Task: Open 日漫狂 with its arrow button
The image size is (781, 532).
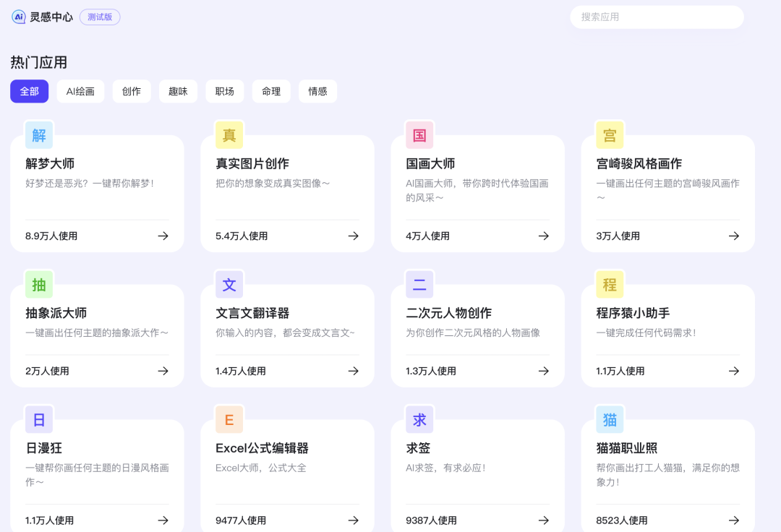Action: (163, 520)
